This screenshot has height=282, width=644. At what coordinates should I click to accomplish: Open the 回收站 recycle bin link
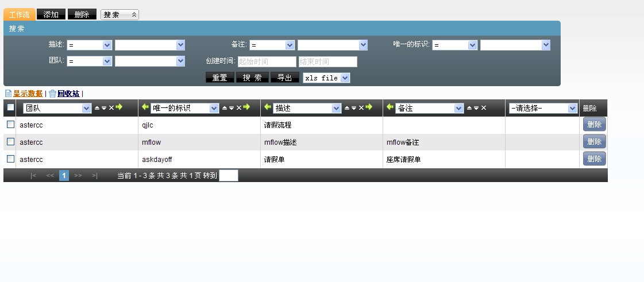click(x=68, y=94)
